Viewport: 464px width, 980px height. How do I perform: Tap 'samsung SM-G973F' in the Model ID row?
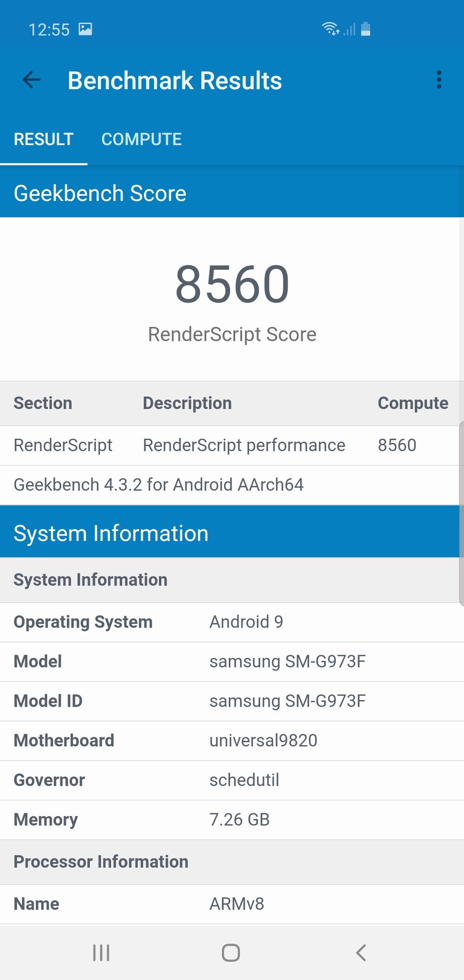point(287,701)
